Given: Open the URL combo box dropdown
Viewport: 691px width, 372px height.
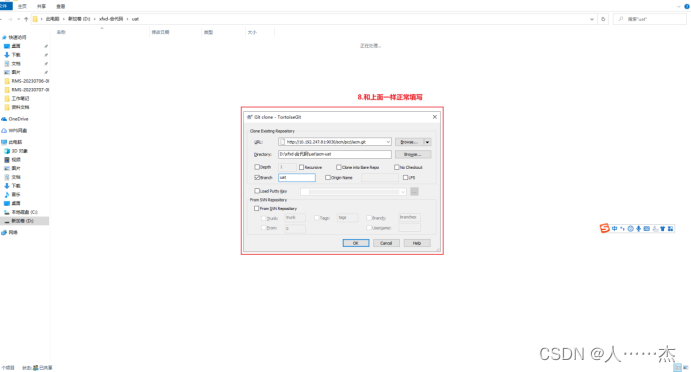Looking at the screenshot, I should [388, 142].
